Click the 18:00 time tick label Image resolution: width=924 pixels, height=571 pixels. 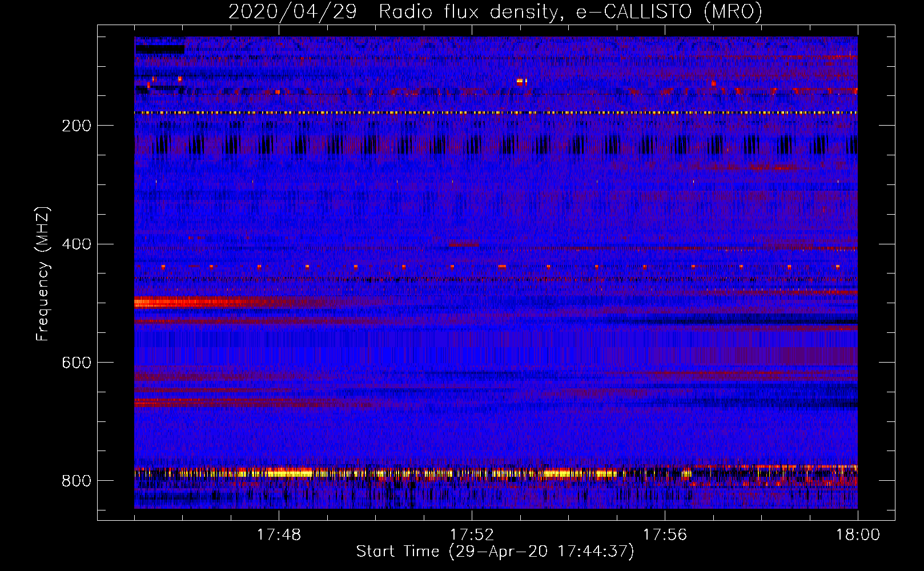click(x=858, y=535)
